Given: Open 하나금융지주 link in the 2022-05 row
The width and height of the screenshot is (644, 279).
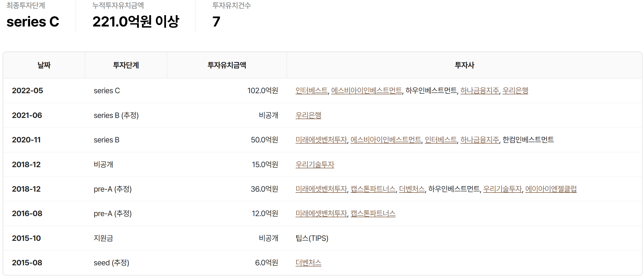Looking at the screenshot, I should point(480,91).
